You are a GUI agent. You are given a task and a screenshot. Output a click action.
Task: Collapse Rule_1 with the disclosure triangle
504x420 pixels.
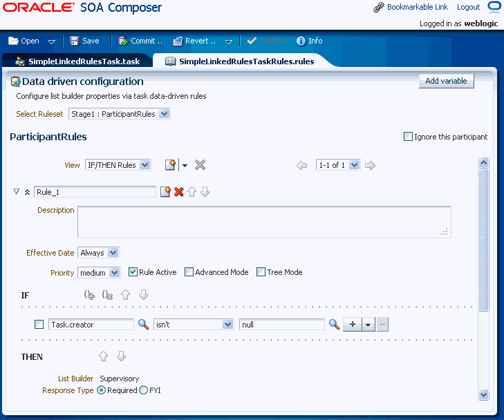click(x=17, y=192)
